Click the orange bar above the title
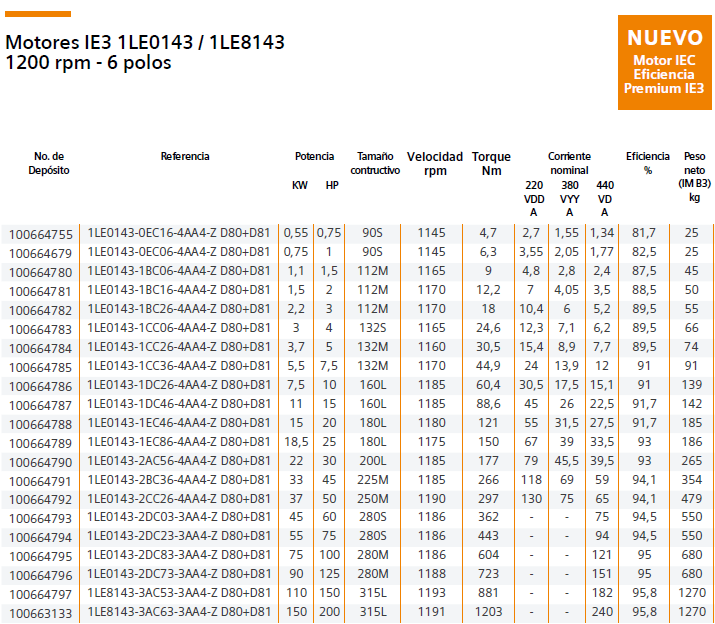715x624 pixels. pos(38,14)
